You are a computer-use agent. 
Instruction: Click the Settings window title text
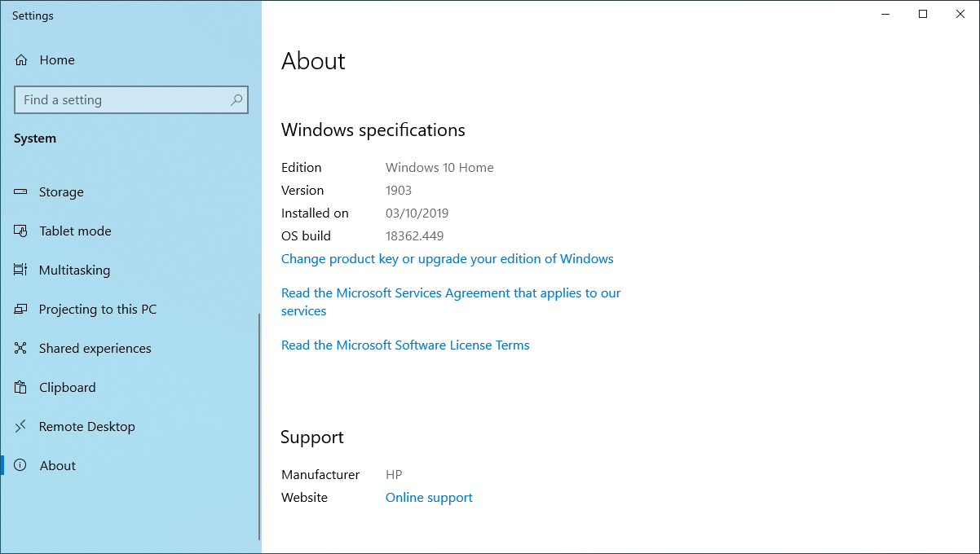pyautogui.click(x=32, y=15)
